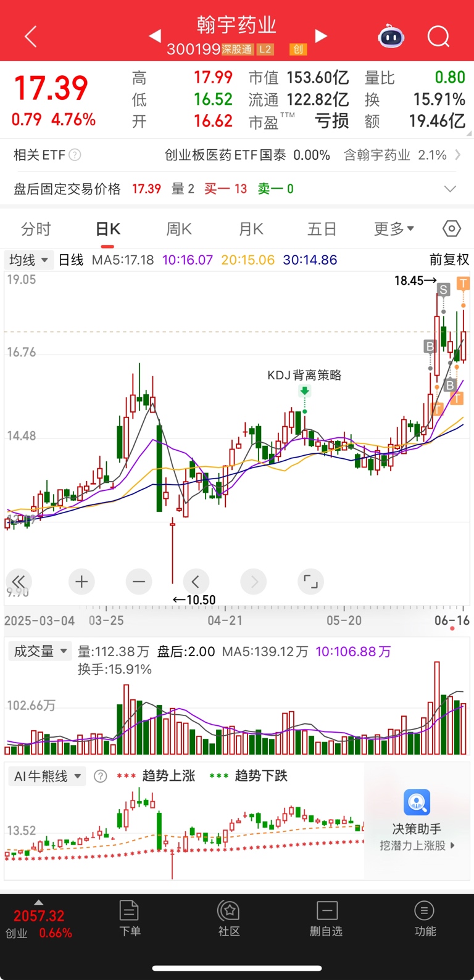Open the 成交量 indicator dropdown

coord(40,651)
